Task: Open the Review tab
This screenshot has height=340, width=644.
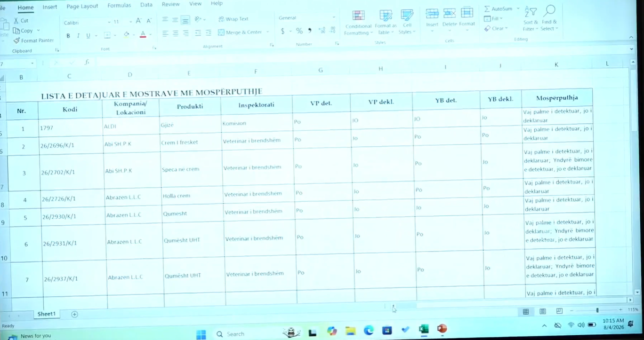Action: point(170,4)
